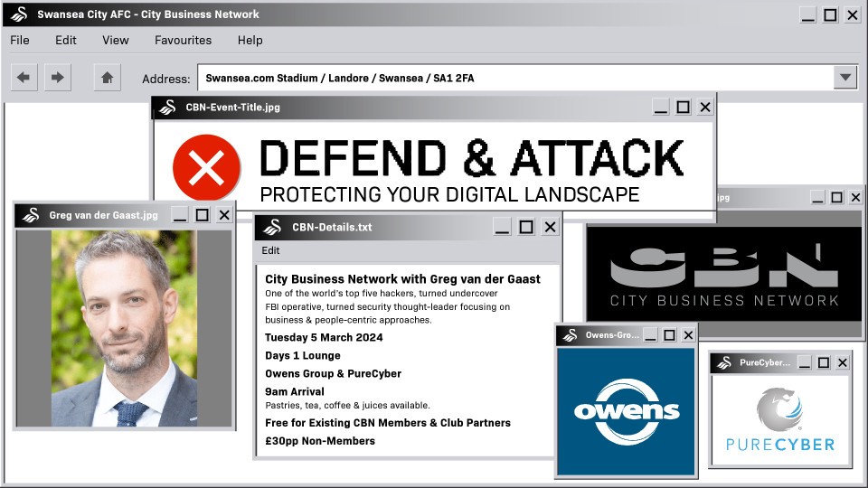Go to home using the house icon
868x488 pixels.
click(107, 78)
